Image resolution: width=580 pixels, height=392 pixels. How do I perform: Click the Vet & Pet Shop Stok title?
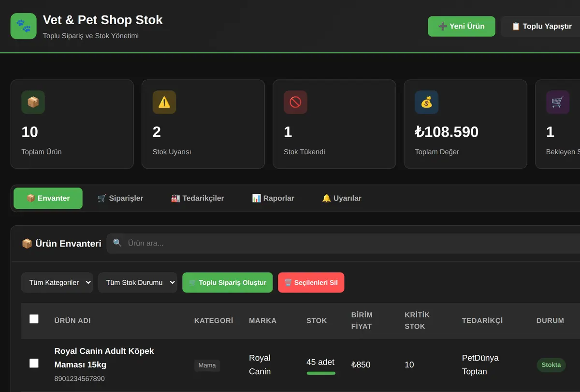click(102, 20)
